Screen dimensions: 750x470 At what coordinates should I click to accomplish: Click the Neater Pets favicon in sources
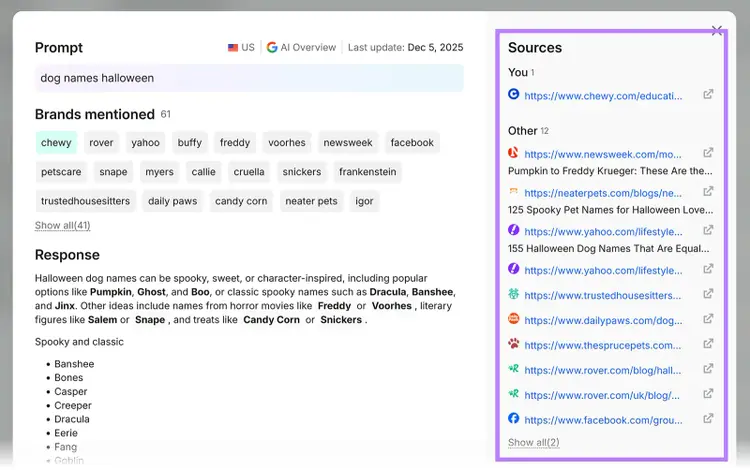tap(513, 191)
